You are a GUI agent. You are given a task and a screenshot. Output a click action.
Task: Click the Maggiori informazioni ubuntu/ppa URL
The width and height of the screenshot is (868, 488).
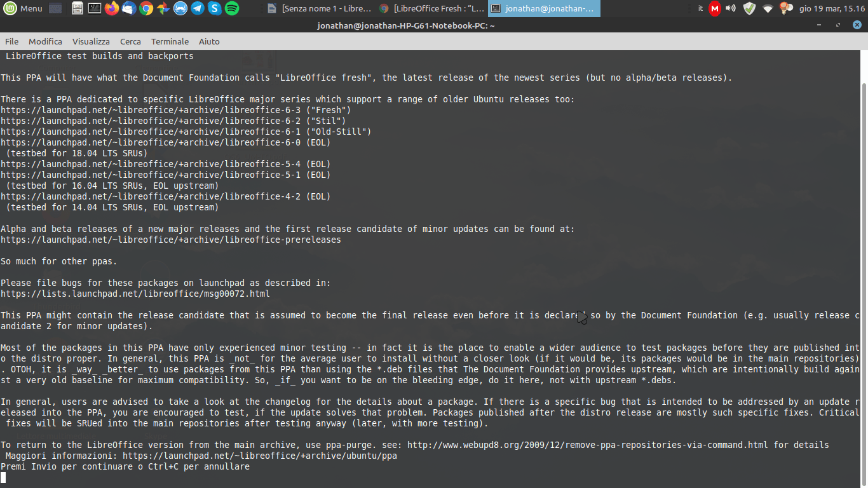260,456
